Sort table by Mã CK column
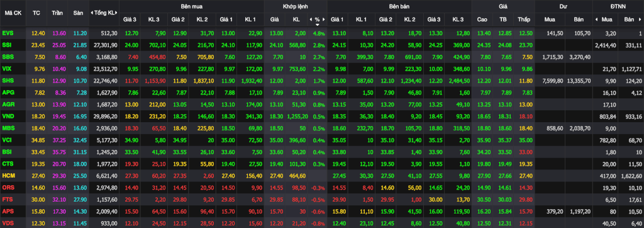 point(13,13)
